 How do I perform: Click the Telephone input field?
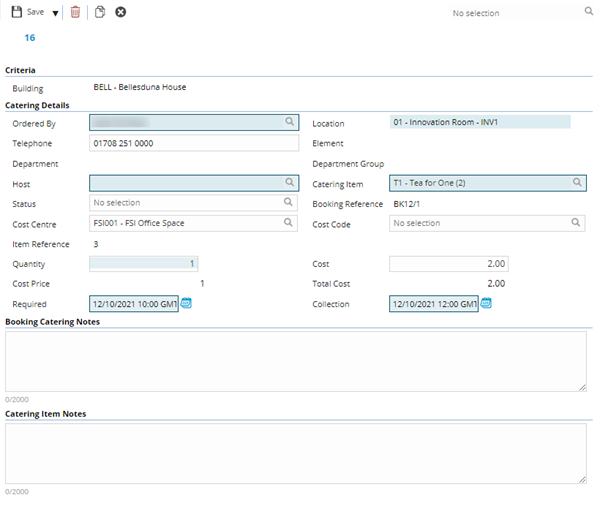193,143
